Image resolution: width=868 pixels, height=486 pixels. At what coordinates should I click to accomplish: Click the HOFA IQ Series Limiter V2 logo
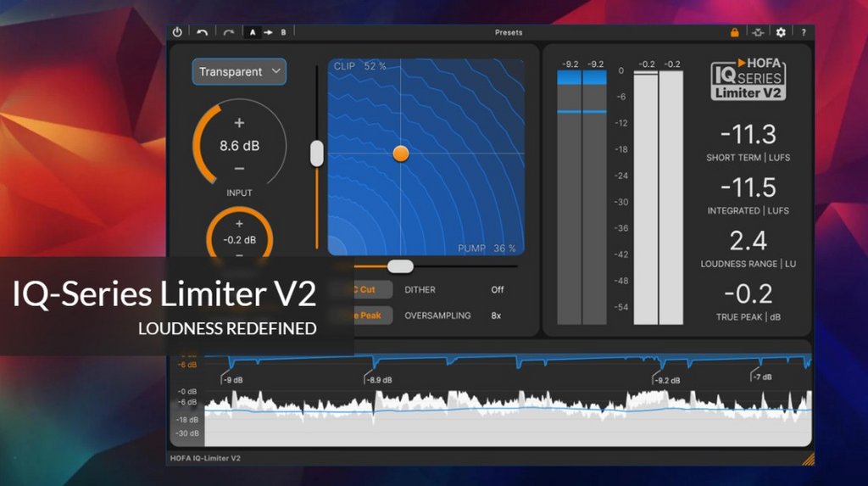(x=748, y=79)
